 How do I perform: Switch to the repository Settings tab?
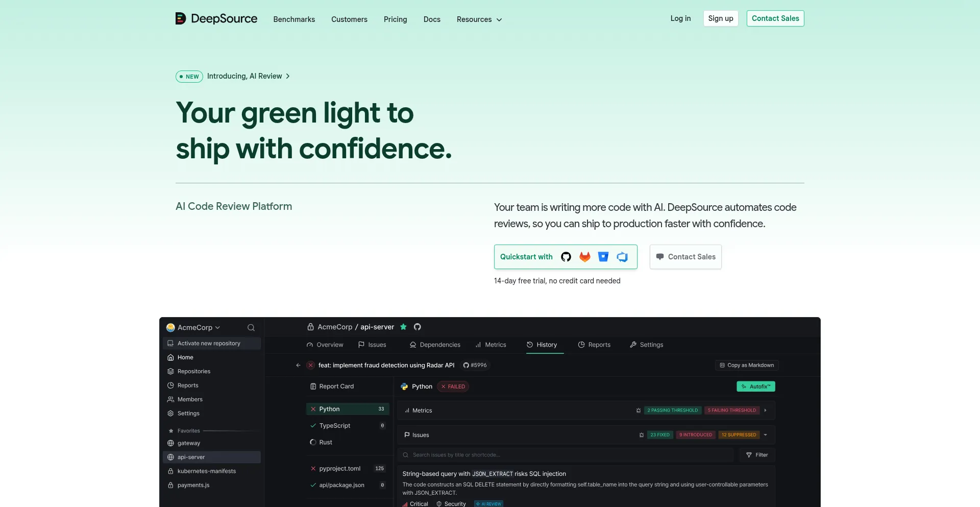pos(647,345)
